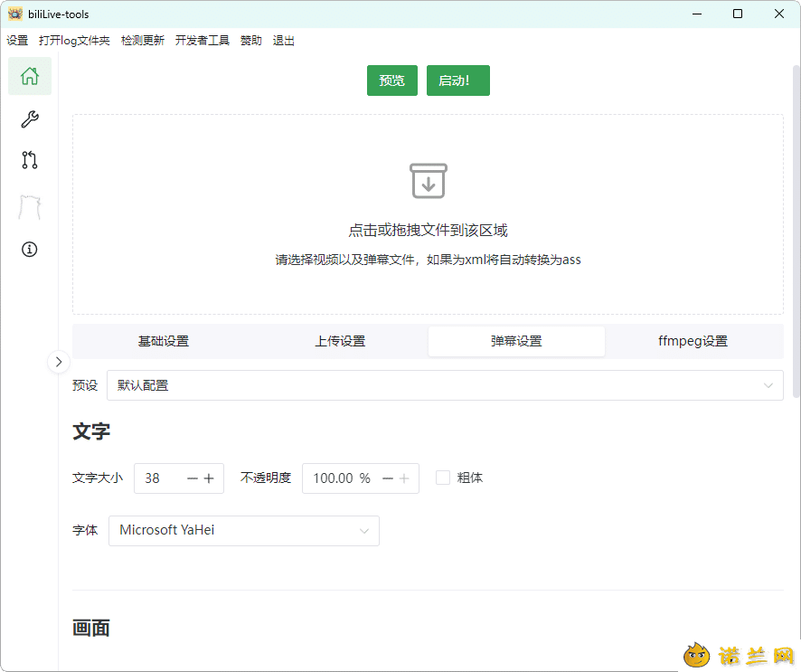This screenshot has width=801, height=672.
Task: Click 检测更新 menu item
Action: point(143,41)
